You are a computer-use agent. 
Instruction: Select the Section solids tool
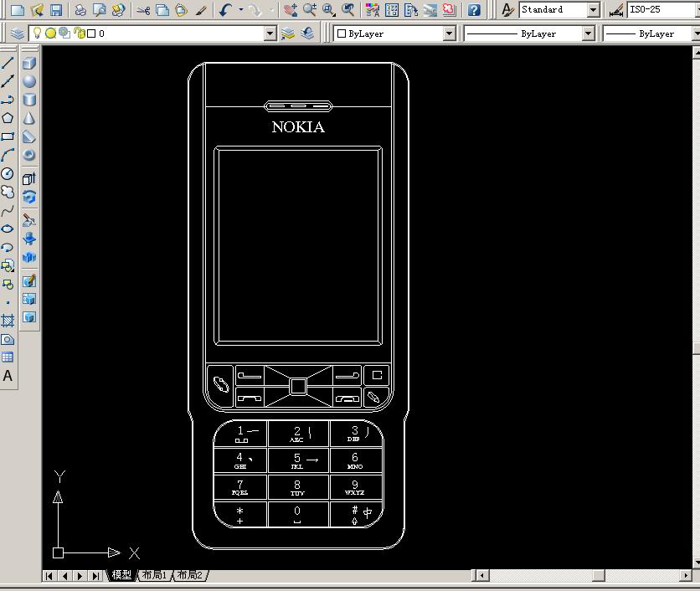[x=29, y=239]
